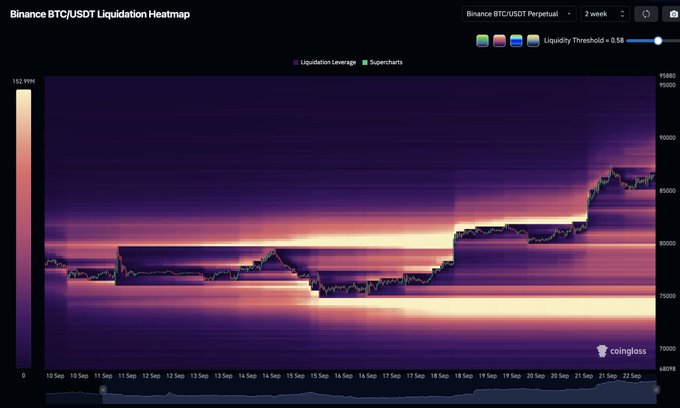Click the right handle of the range navigator
This screenshot has height=408, width=680.
(657, 389)
